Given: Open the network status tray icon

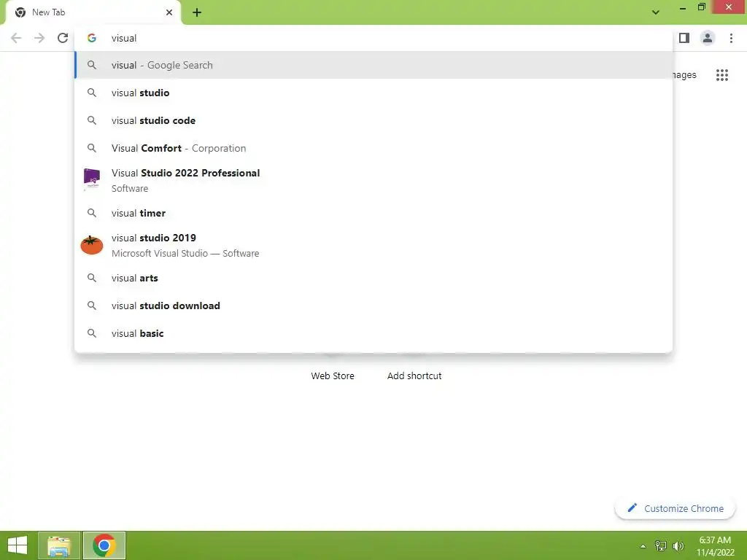Looking at the screenshot, I should 661,545.
